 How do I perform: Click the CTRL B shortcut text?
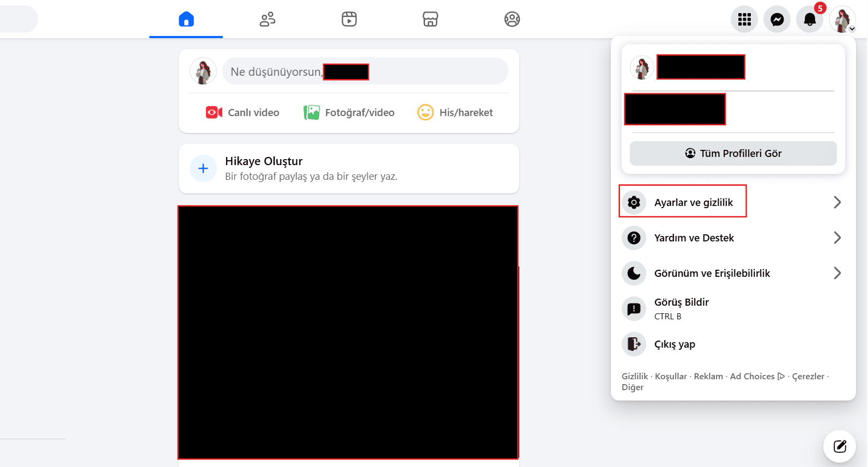(x=667, y=317)
